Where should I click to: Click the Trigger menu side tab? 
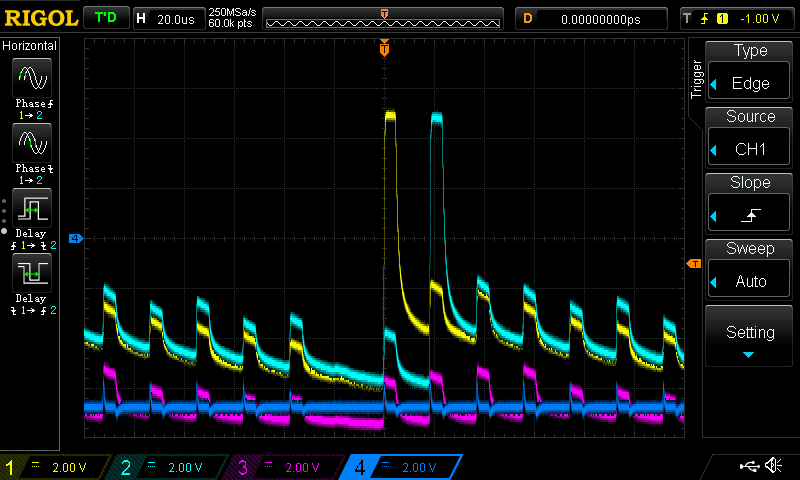696,79
